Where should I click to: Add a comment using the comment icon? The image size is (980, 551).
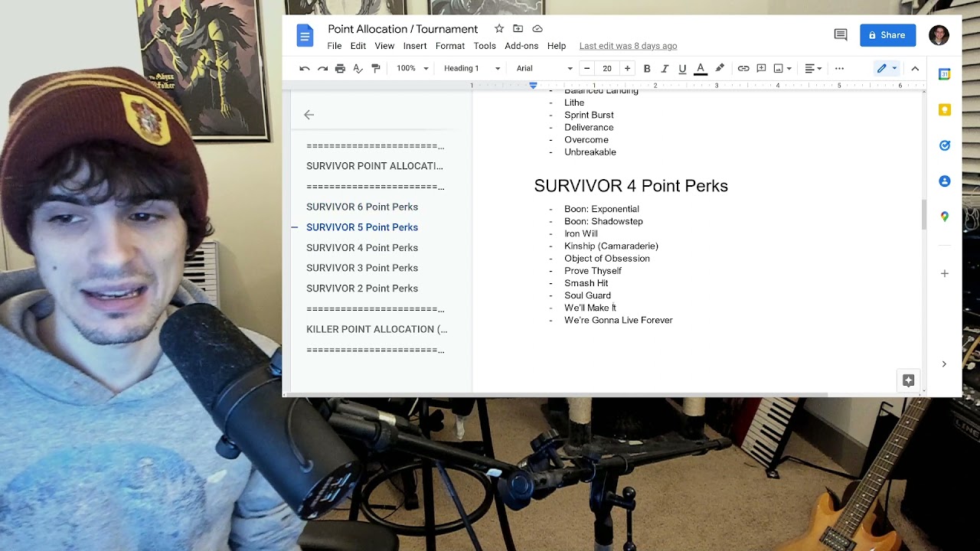click(761, 68)
